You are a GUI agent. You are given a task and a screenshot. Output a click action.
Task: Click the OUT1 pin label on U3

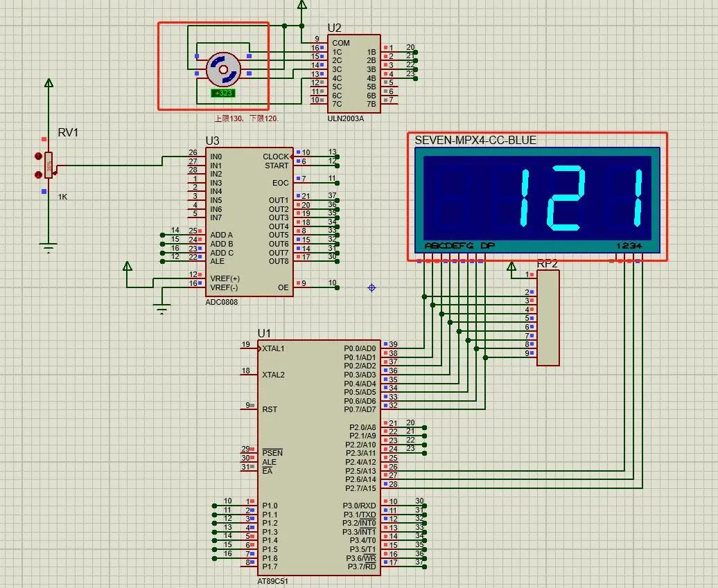(279, 200)
